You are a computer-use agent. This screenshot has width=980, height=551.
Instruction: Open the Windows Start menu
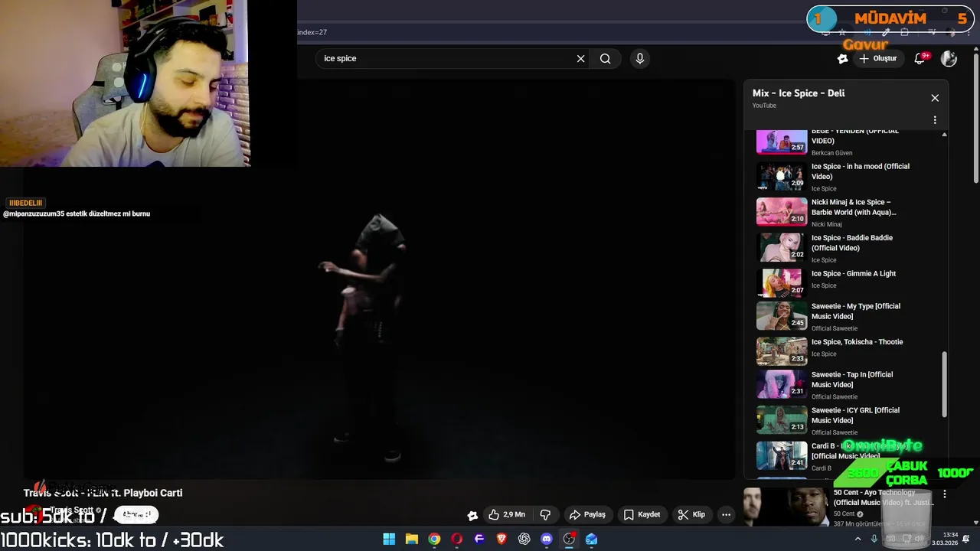pos(389,539)
